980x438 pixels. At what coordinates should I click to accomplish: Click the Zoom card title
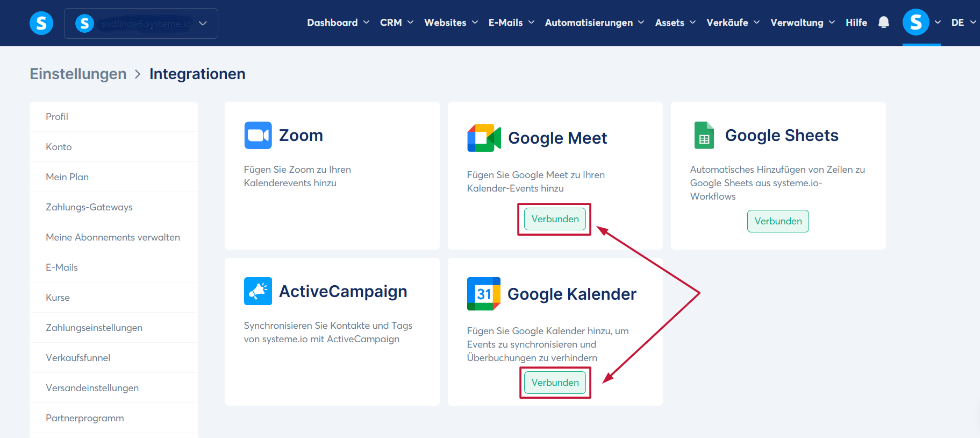[x=301, y=135]
